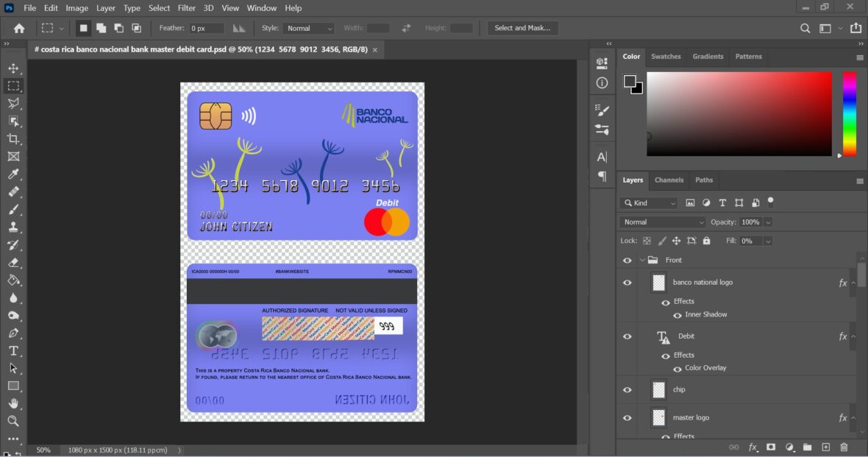
Task: Hide the banco national logo layer
Action: [x=627, y=283]
